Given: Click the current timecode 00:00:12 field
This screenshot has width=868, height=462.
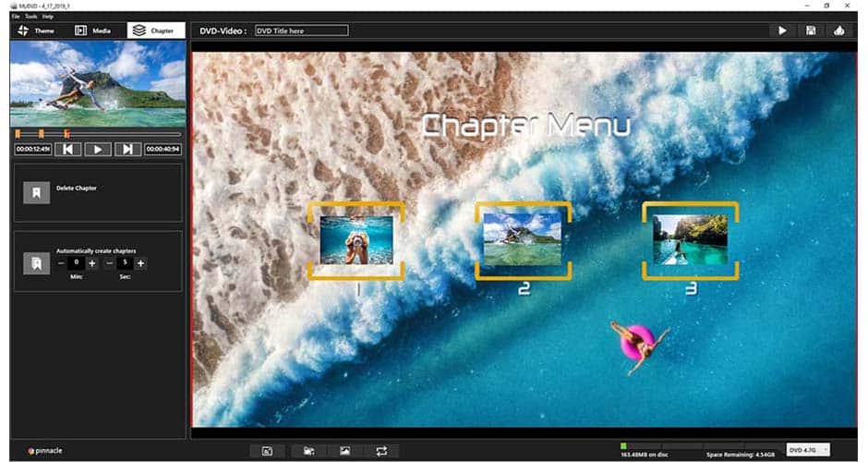Looking at the screenshot, I should pyautogui.click(x=32, y=149).
